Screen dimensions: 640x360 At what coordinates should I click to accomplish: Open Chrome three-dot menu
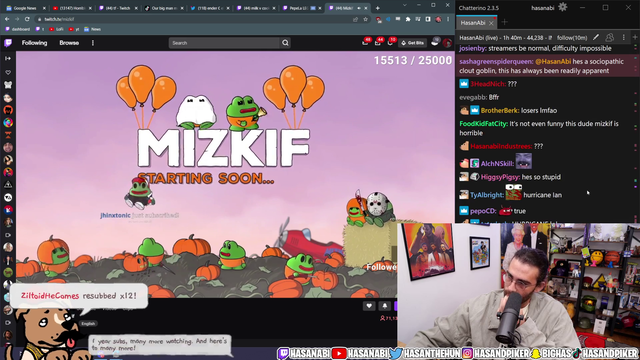click(x=448, y=19)
